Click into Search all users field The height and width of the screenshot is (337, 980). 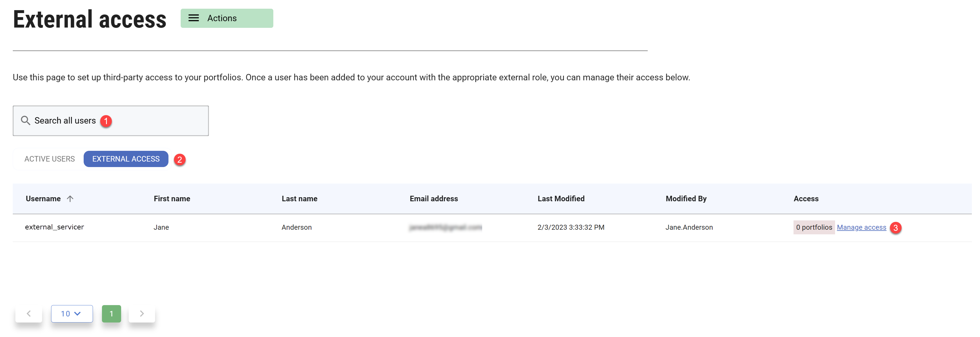[x=152, y=120]
